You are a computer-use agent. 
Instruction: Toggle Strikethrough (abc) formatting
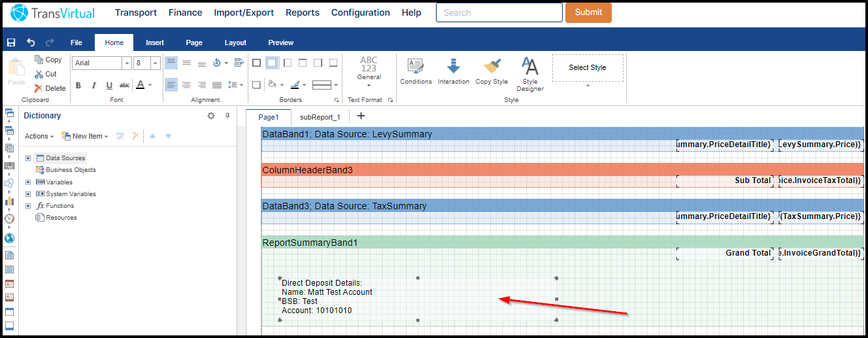(124, 85)
